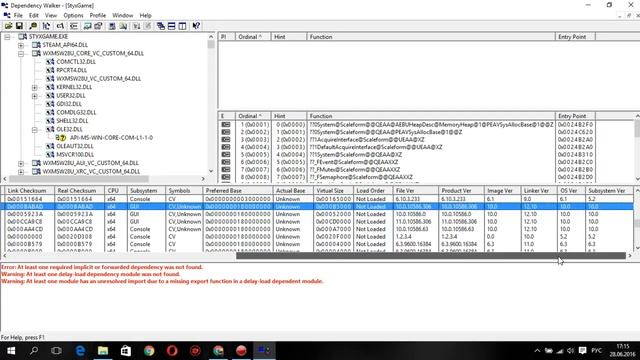The height and width of the screenshot is (360, 640).
Task: Expand the KERNEL32.DLL tree node
Action: pyautogui.click(x=35, y=87)
